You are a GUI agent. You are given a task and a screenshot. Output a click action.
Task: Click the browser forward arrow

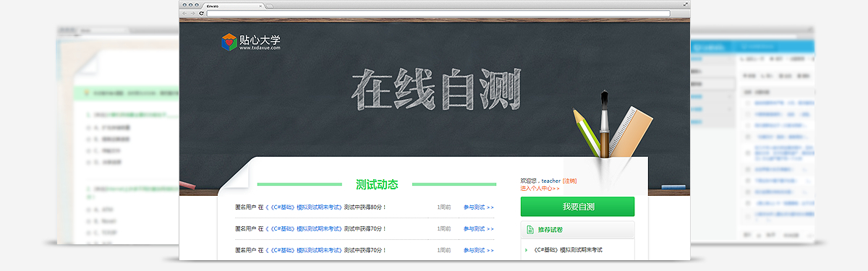192,14
